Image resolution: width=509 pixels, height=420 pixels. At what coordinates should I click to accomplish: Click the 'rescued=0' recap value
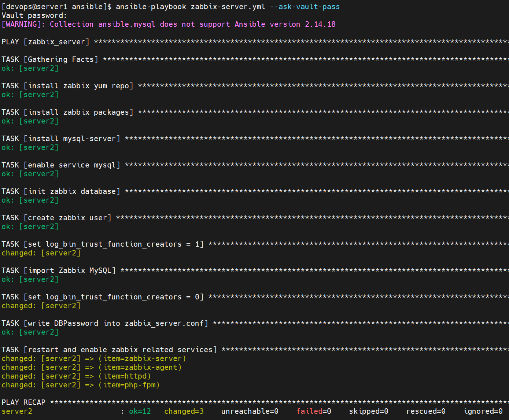pos(426,411)
